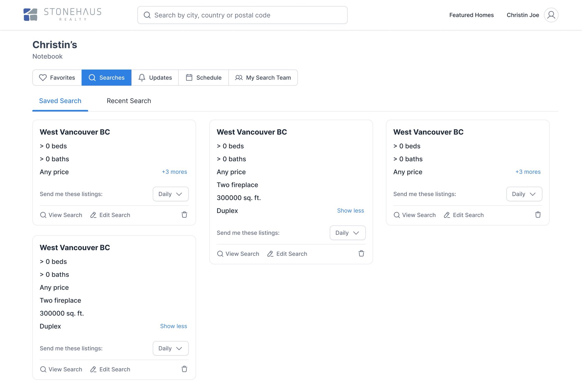Image resolution: width=582 pixels, height=392 pixels.
Task: Click View Search in the middle-column card
Action: 238,254
